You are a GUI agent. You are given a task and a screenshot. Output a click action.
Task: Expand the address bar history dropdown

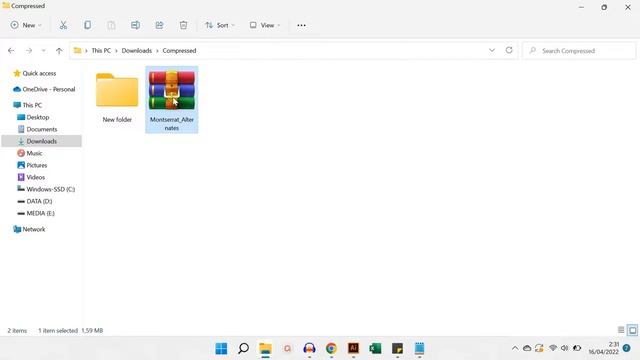[x=492, y=50]
